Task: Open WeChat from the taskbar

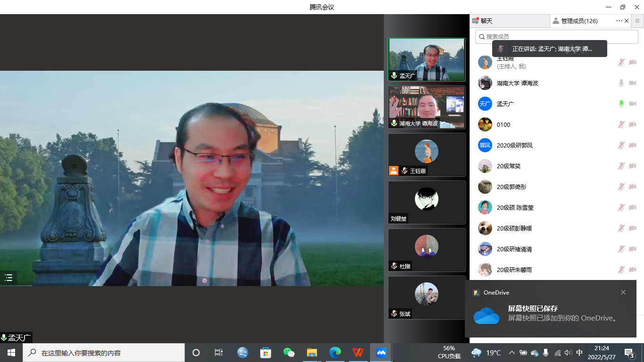Action: click(289, 353)
